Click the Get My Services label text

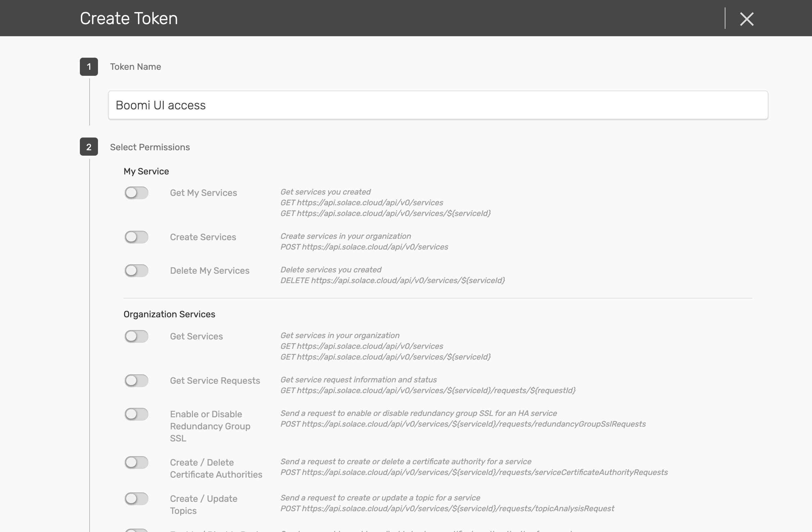click(203, 193)
